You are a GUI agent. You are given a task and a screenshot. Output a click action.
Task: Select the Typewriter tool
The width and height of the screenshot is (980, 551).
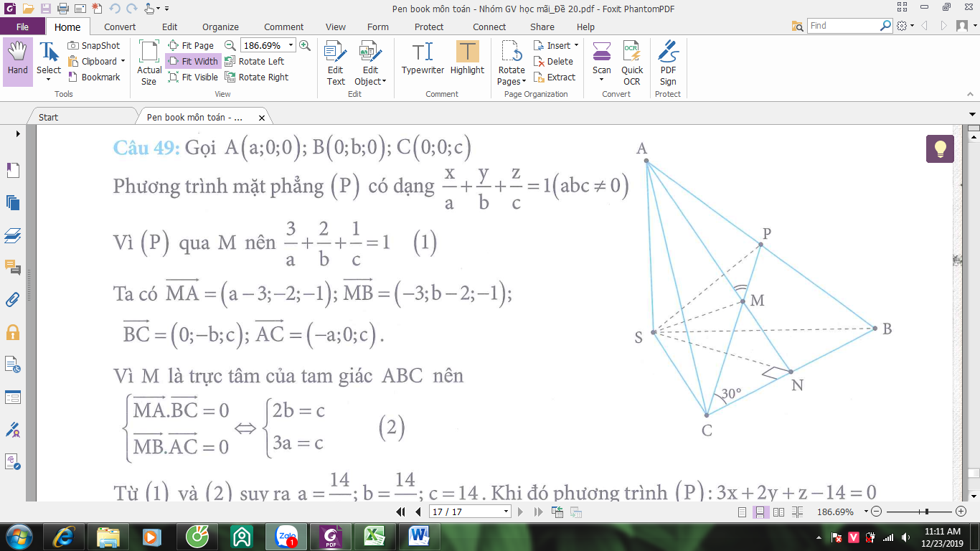coord(423,59)
